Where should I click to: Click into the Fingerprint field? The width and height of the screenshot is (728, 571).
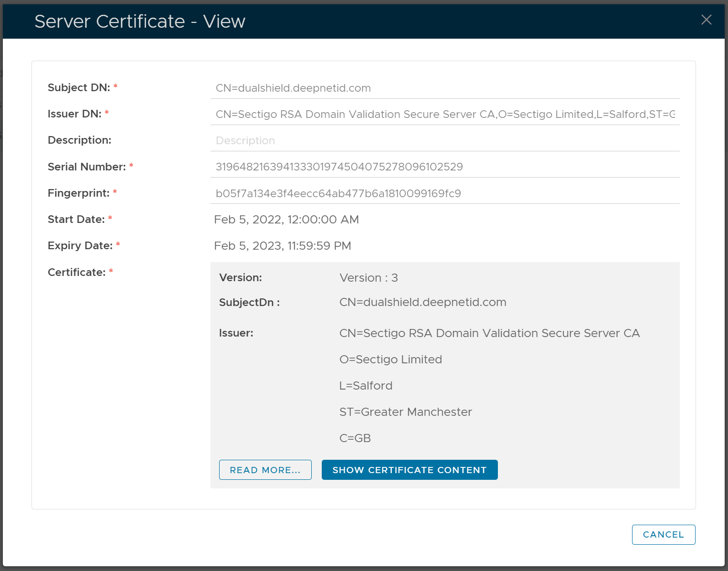pos(444,193)
